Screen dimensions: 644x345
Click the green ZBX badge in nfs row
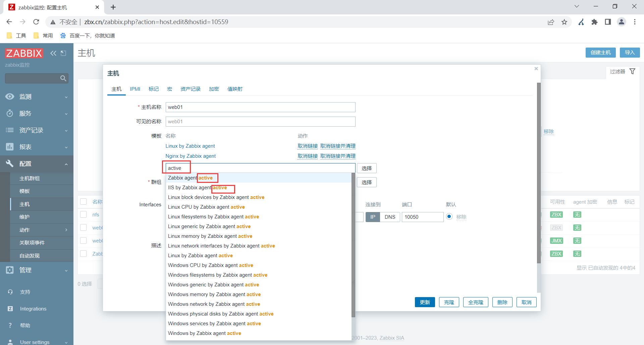pos(556,215)
